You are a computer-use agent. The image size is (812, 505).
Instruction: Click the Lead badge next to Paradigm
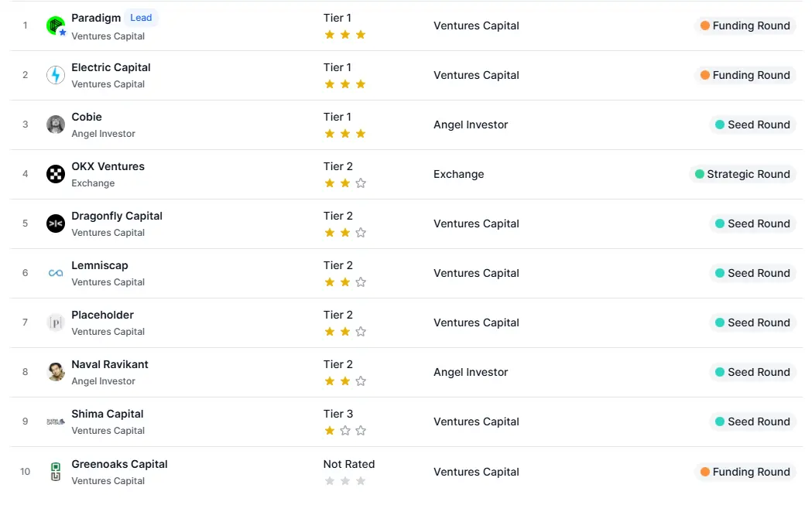click(x=141, y=18)
